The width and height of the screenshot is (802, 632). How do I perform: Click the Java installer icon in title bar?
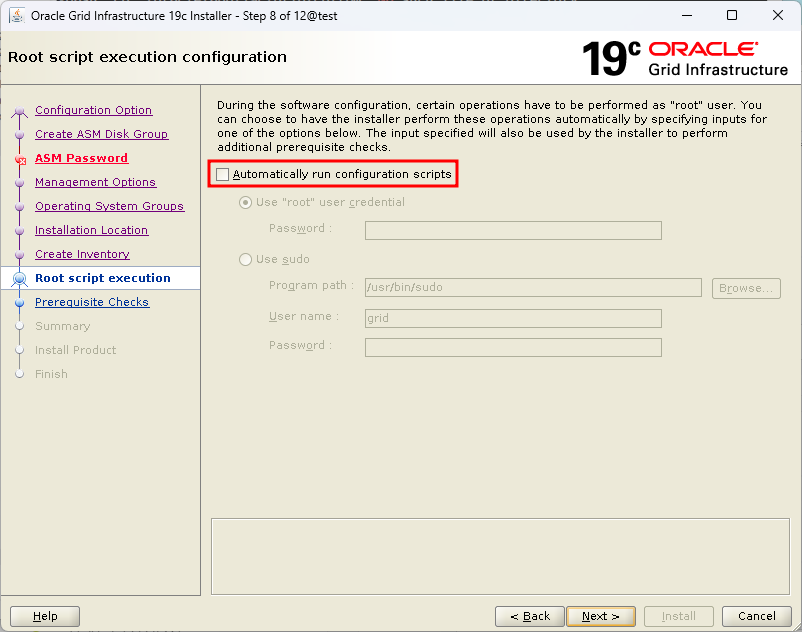pos(17,15)
